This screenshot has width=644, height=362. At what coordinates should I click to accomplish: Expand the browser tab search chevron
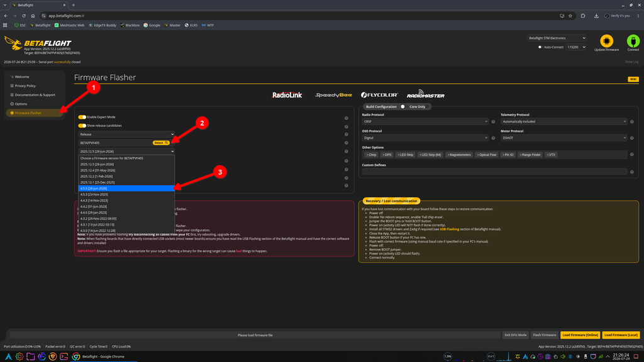tap(5, 5)
